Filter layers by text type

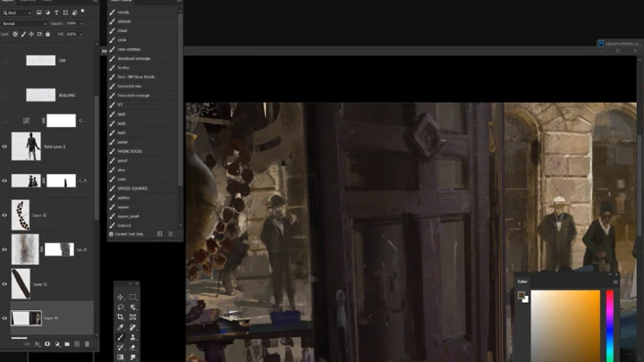(56, 13)
